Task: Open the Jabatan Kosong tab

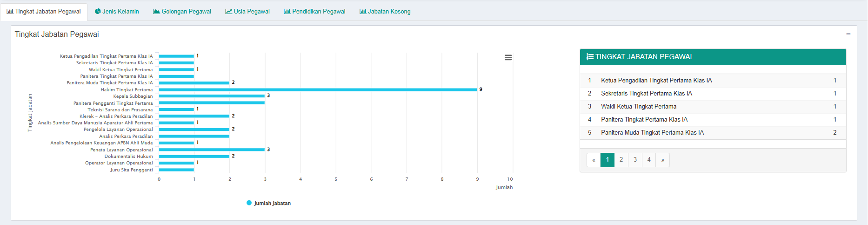Action: (x=385, y=12)
